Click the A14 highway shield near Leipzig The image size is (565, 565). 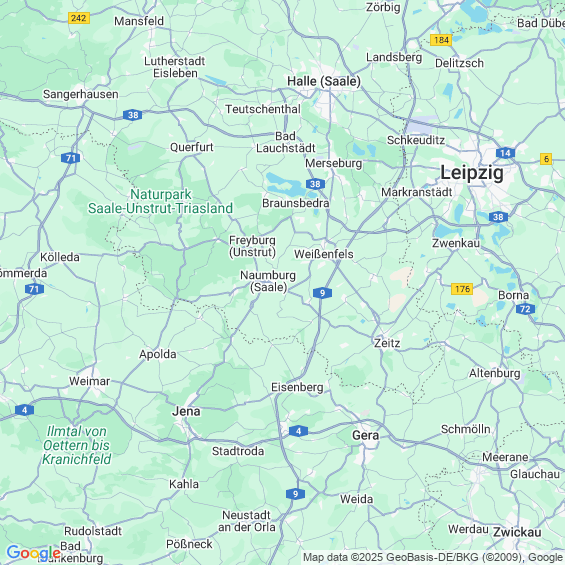(505, 153)
